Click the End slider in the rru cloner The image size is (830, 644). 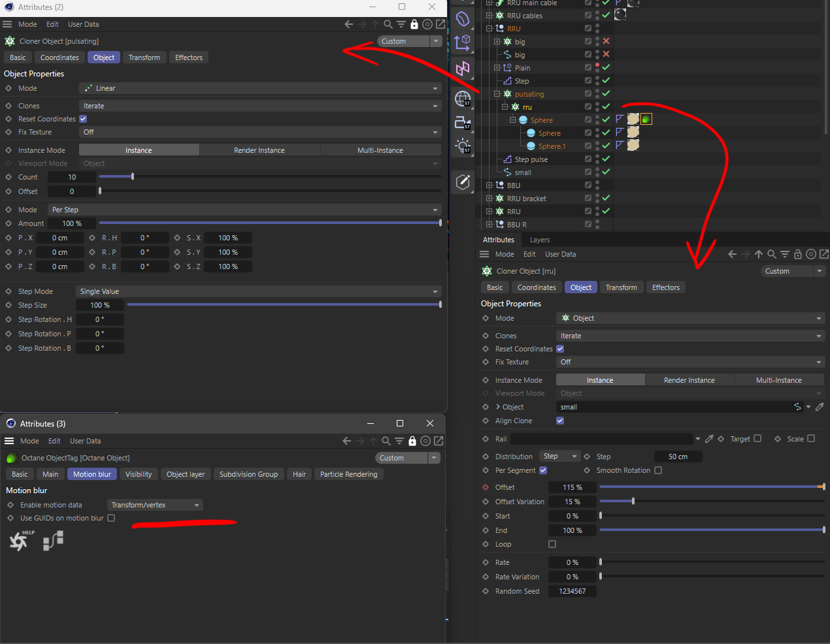[712, 530]
